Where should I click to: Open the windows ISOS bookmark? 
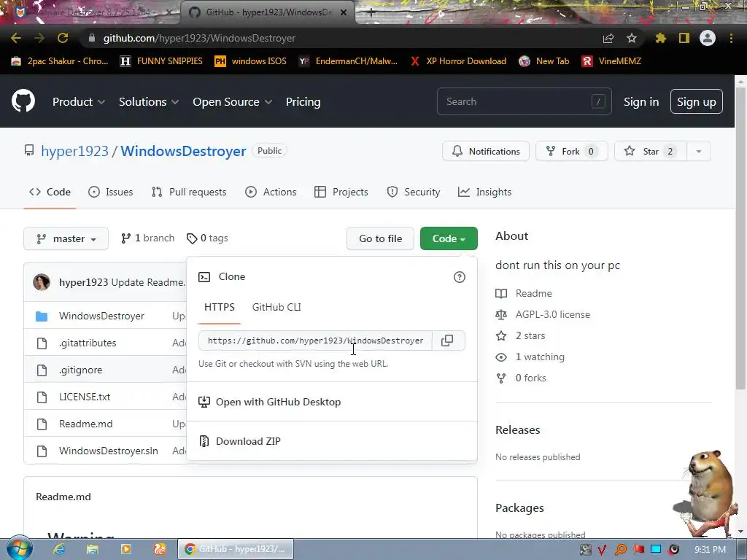point(251,61)
